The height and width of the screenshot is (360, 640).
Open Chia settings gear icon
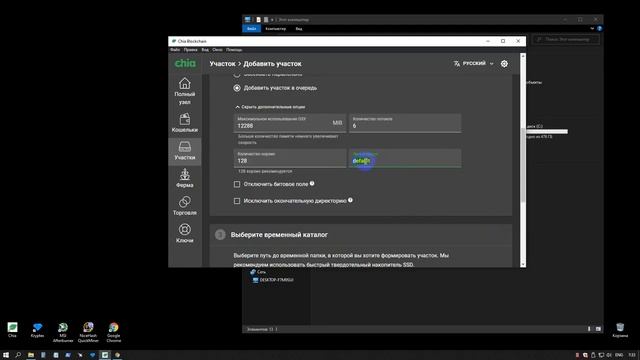(x=504, y=64)
